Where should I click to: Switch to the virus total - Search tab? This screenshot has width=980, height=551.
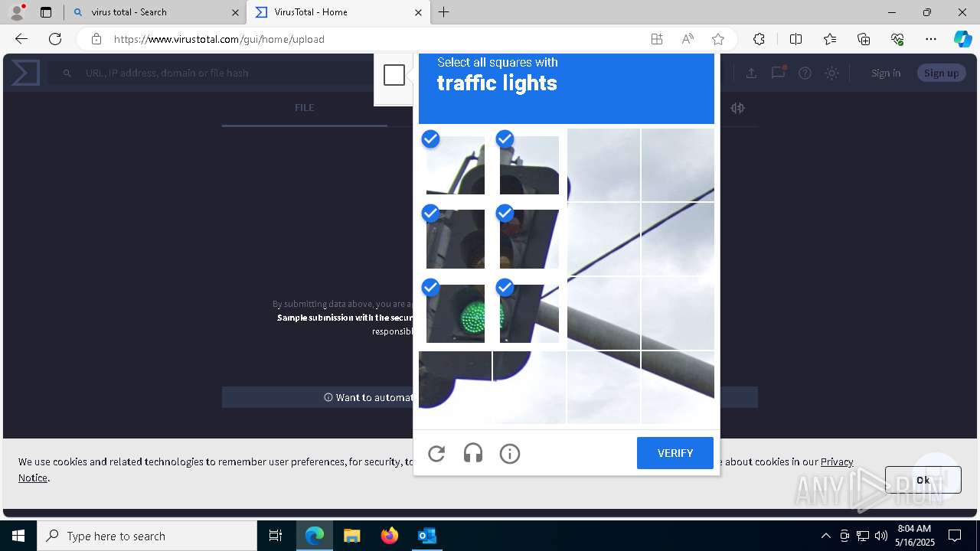pos(155,12)
